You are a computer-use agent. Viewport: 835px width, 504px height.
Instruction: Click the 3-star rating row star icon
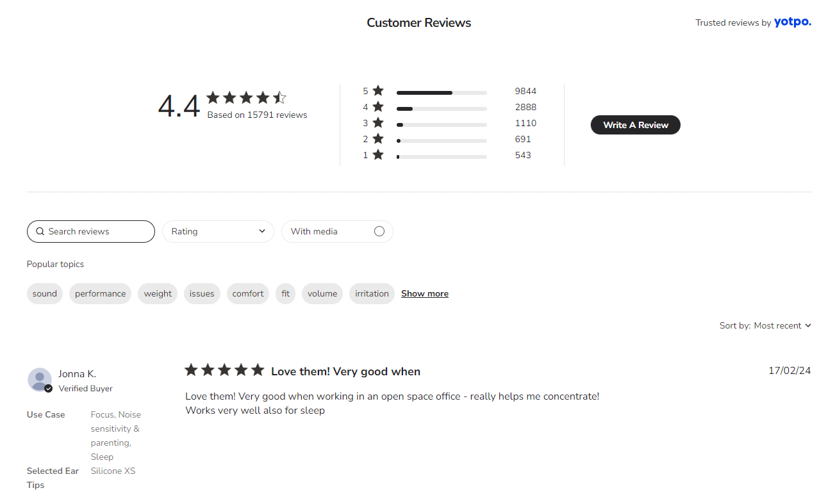378,123
